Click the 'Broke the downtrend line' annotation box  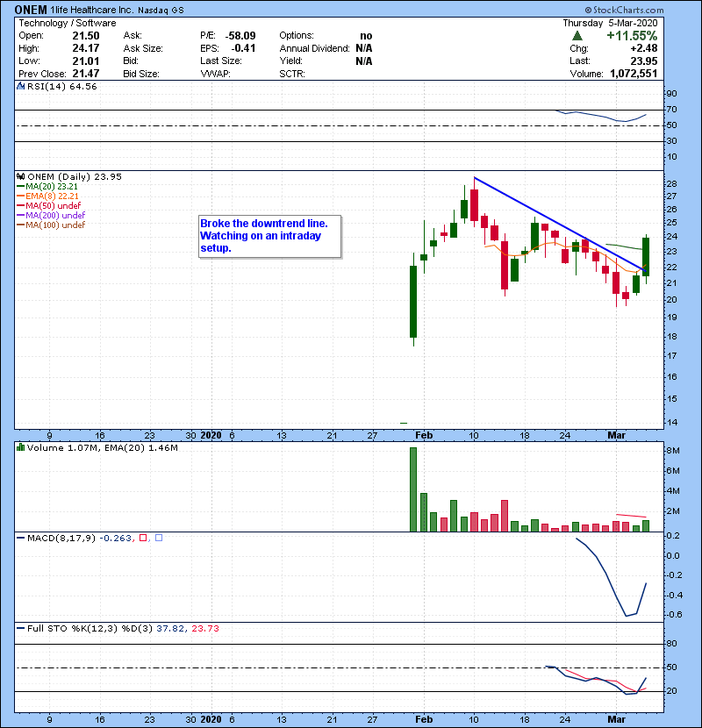pyautogui.click(x=270, y=236)
